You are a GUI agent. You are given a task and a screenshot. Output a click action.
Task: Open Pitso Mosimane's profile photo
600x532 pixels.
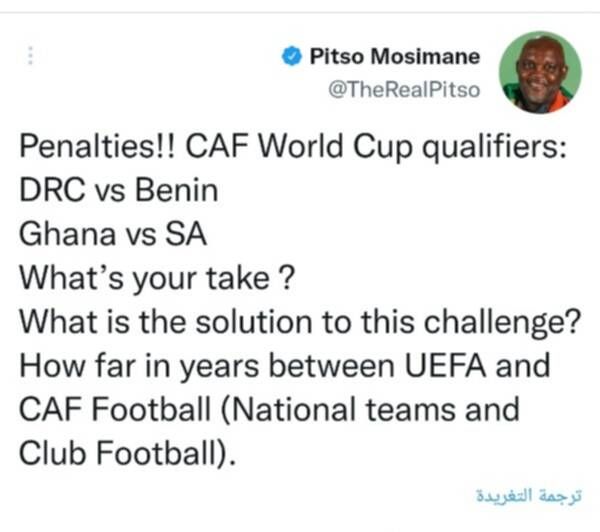[x=541, y=71]
